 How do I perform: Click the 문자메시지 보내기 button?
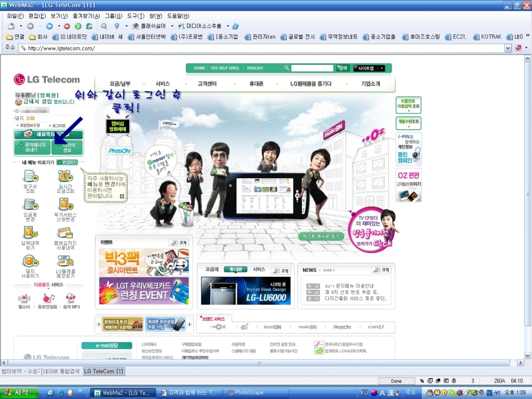(32, 147)
